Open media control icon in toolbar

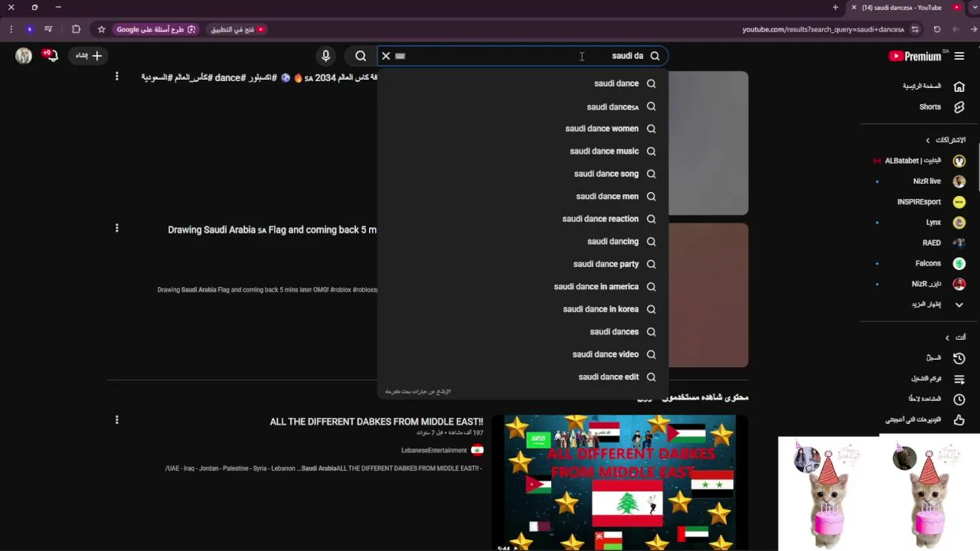48,29
